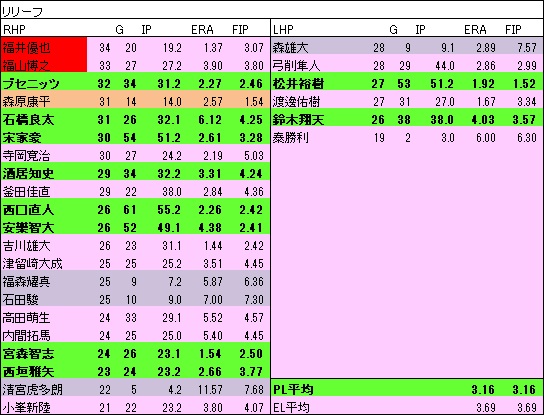Select 酒居知史's ERA value 3.31
Screen dimensions: 544x415
click(210, 173)
